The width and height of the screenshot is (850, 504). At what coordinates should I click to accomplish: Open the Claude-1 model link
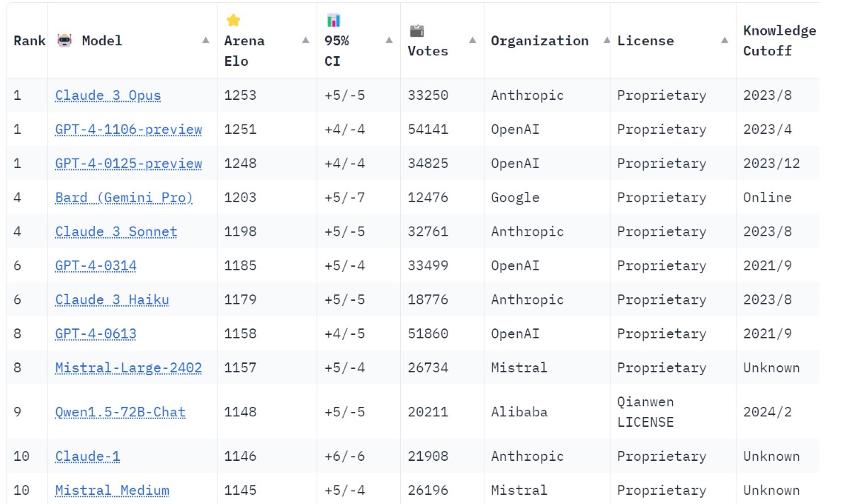[87, 457]
